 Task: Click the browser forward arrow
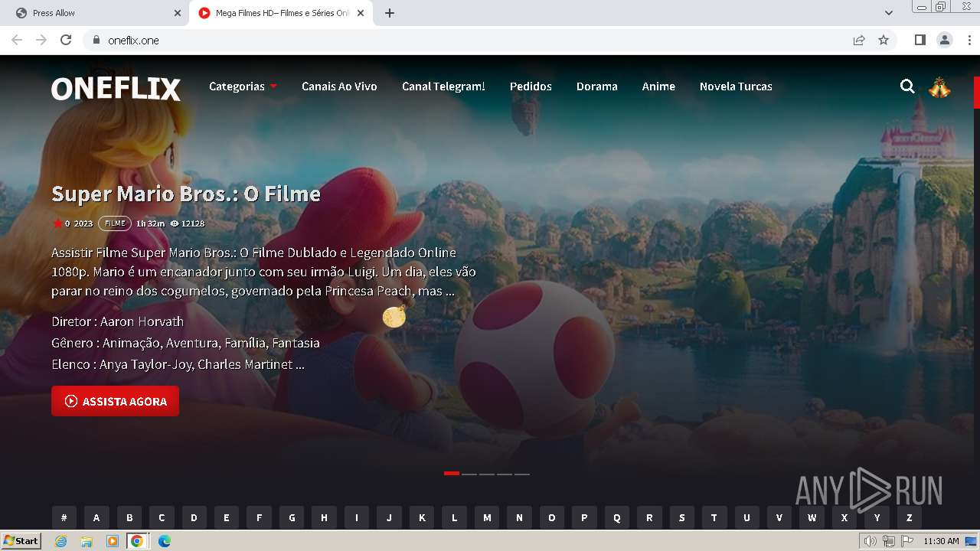[41, 40]
